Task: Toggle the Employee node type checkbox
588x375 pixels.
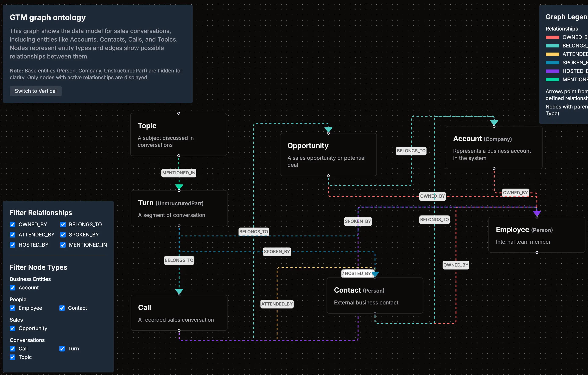Action: (12, 308)
